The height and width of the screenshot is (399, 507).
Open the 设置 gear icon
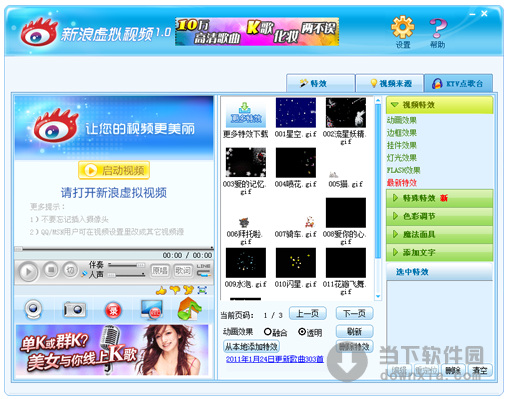tap(403, 27)
